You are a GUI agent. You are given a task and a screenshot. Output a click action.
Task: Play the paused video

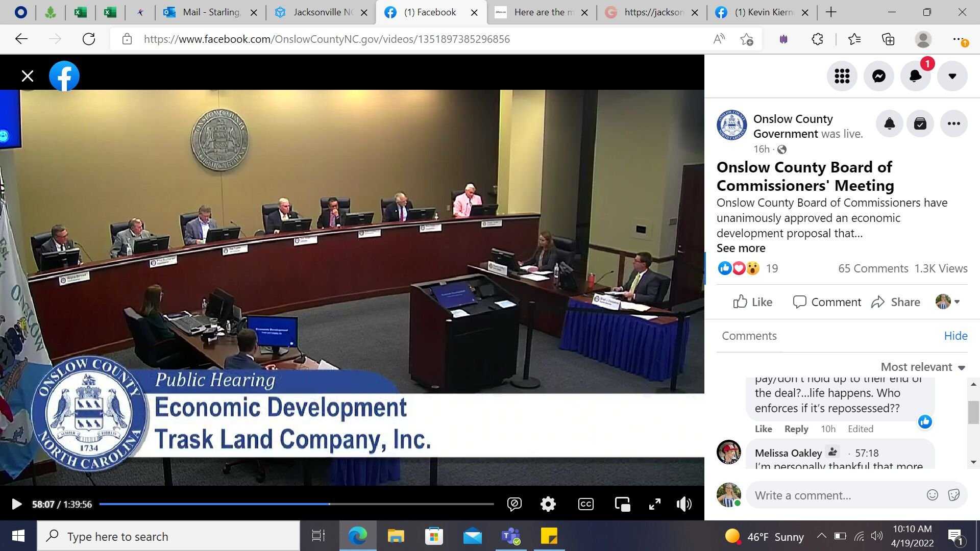[x=16, y=505]
